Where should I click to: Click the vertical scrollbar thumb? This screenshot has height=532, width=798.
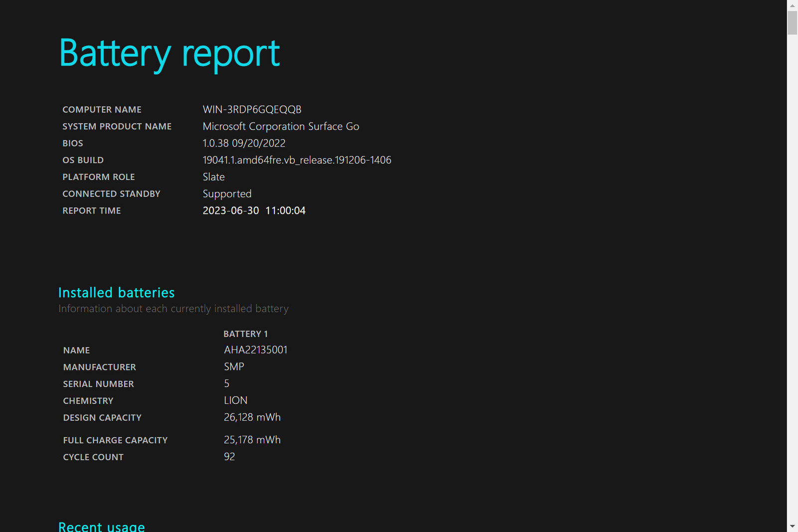792,23
